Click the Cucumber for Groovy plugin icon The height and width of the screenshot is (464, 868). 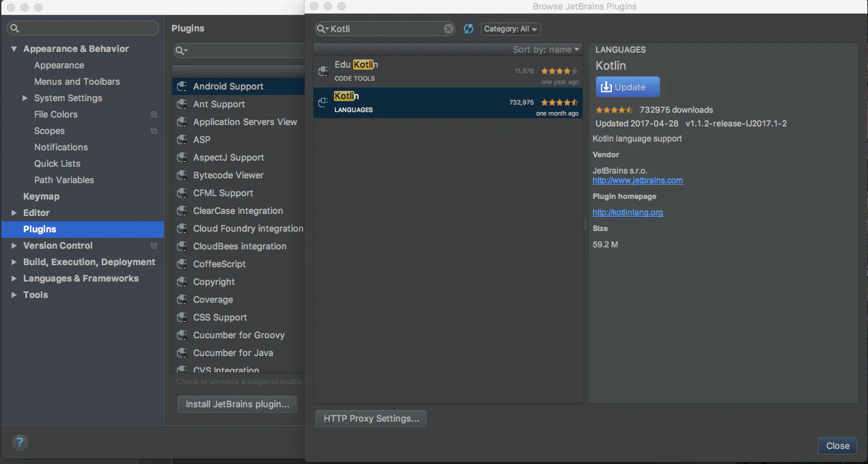[x=182, y=335]
